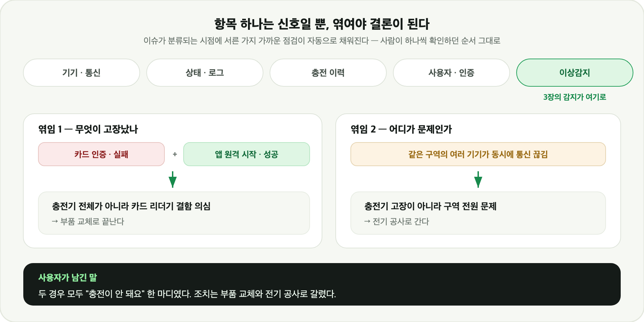Screen dimensions: 644x322
Task: Click the plus sign between signal chips
Action: tap(175, 154)
